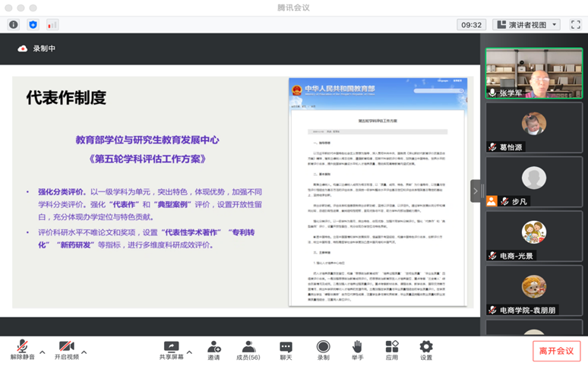This screenshot has height=366, width=588.
Task: Click the 离开会议 leave meeting button
Action: coord(556,351)
